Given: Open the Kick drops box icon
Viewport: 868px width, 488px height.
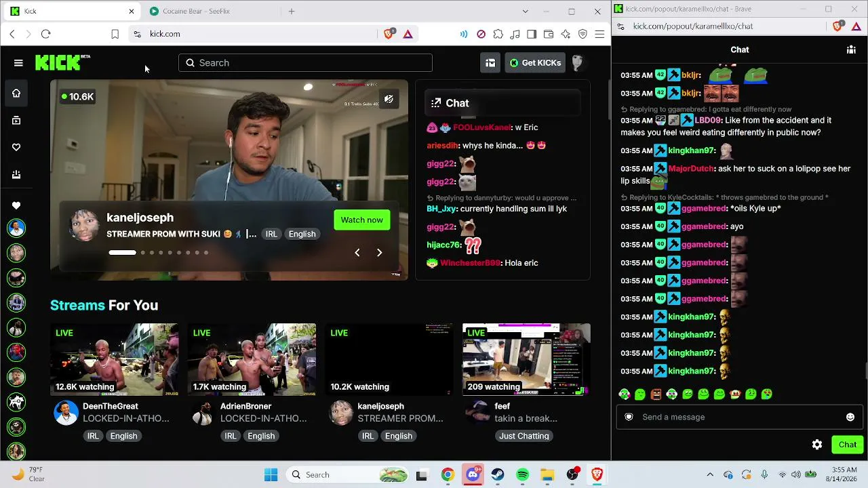Looking at the screenshot, I should [x=490, y=63].
